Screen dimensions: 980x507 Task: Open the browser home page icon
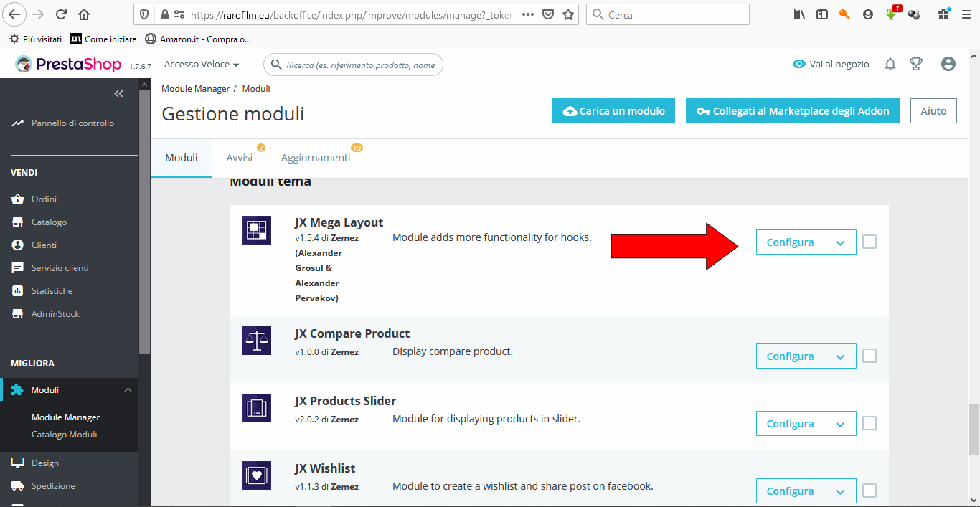[84, 14]
